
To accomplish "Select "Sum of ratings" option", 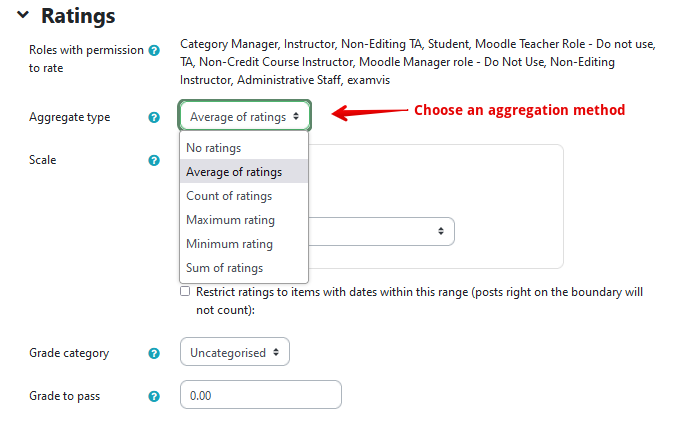I will coord(225,268).
